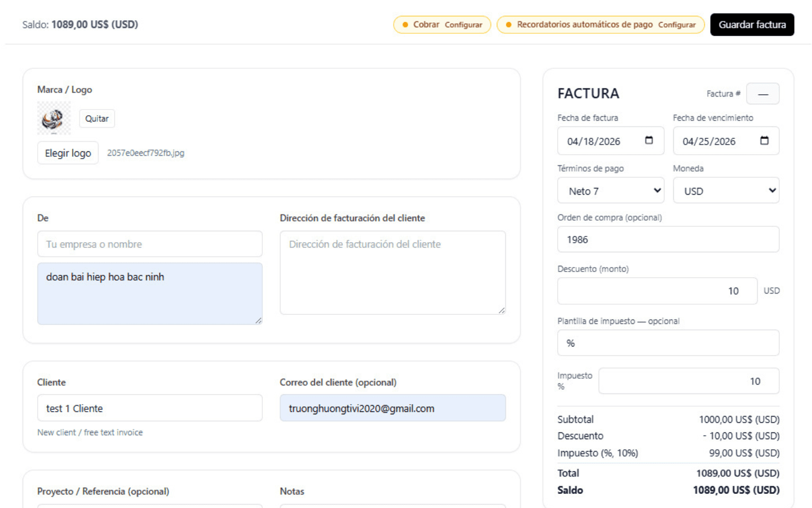Open the Moneda currency dropdown
This screenshot has height=508, width=812.
[726, 191]
